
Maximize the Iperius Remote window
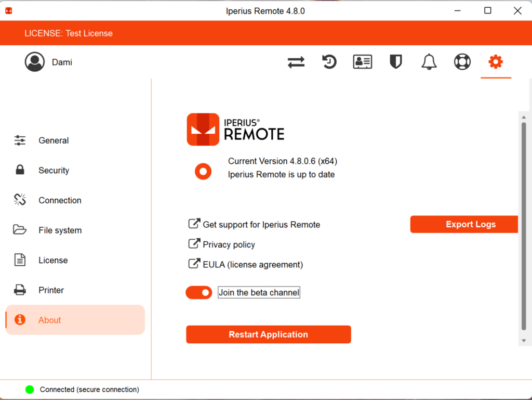pos(487,11)
